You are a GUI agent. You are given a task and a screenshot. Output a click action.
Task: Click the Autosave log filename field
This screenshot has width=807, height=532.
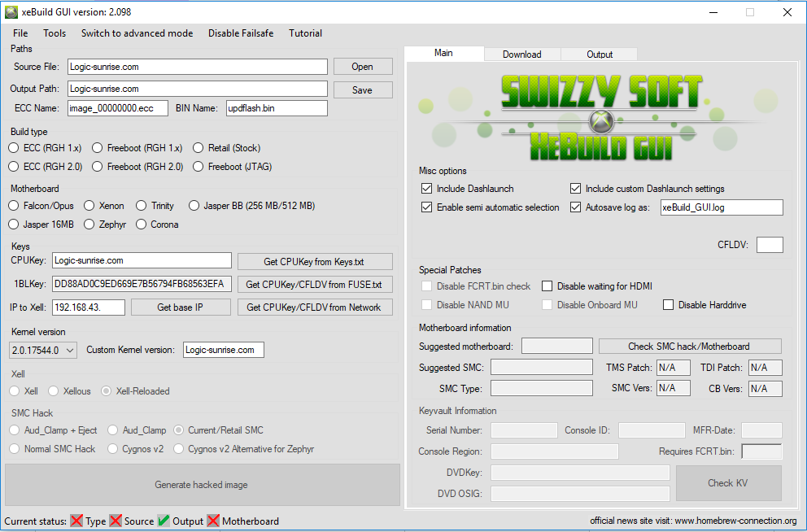pos(722,207)
